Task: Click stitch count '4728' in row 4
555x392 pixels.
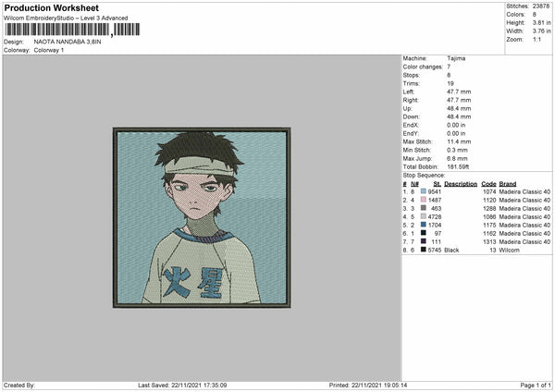Action: pos(435,216)
